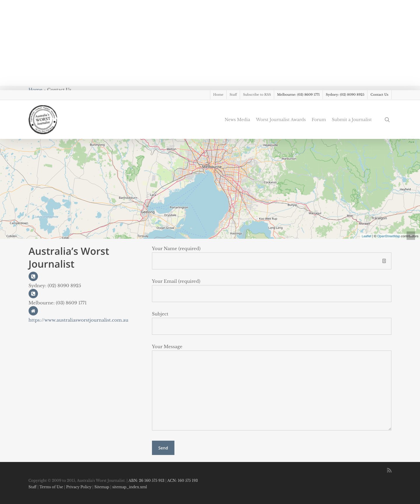
Task: Open Staff link in footer
Action: tap(32, 487)
